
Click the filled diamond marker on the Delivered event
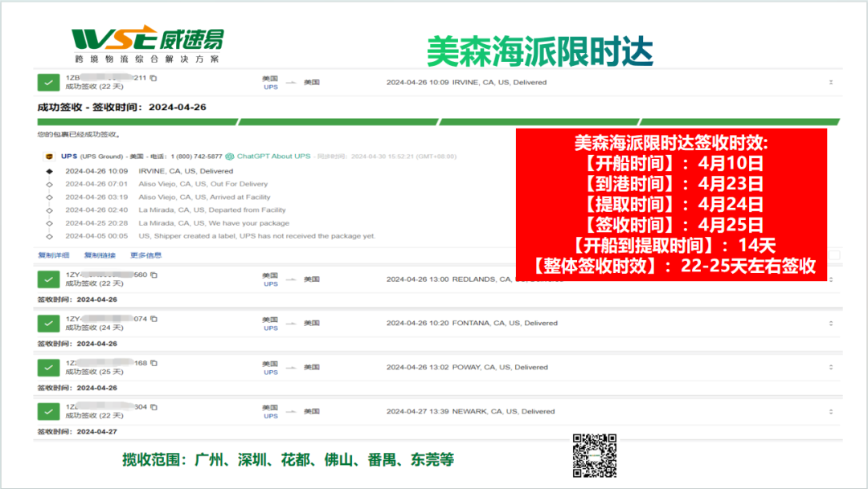coord(50,171)
